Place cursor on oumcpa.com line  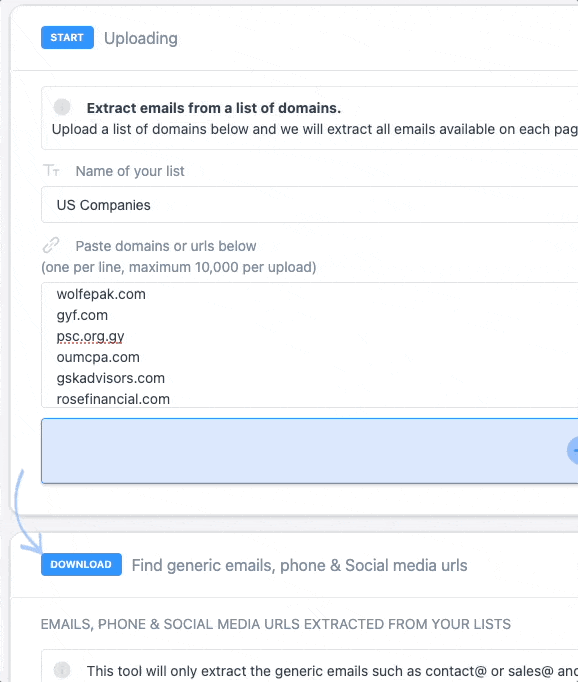[x=98, y=357]
